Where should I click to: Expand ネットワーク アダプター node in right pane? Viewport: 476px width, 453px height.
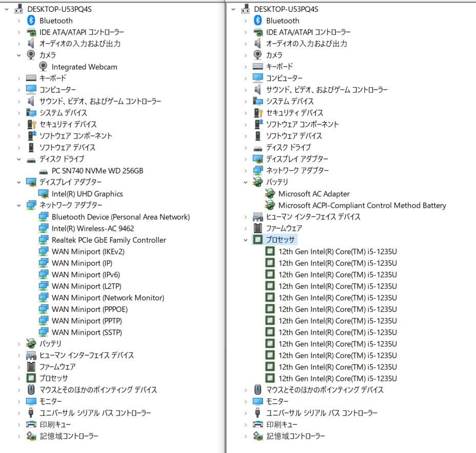pyautogui.click(x=246, y=171)
